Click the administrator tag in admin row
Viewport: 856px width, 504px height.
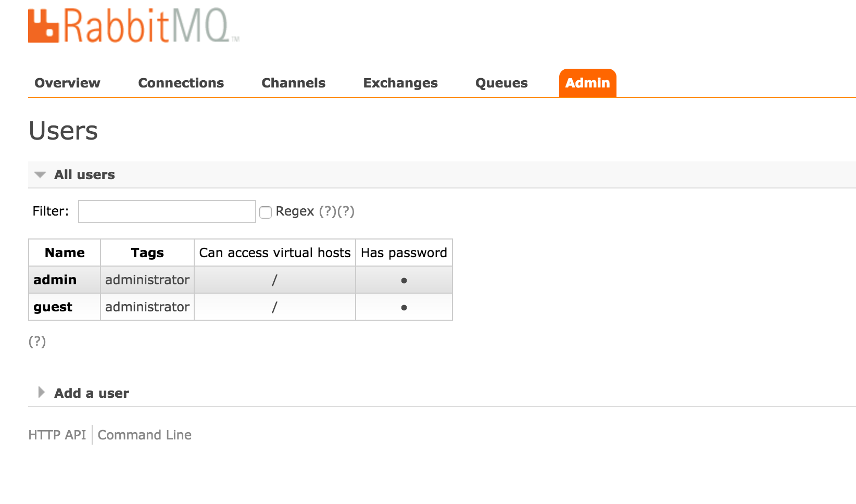pyautogui.click(x=147, y=280)
